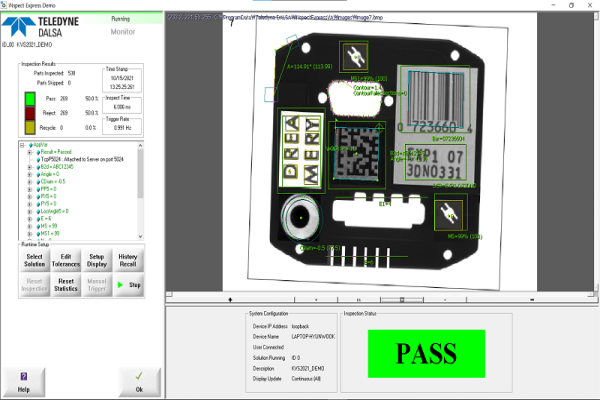Click the image view right scroll arrow
Screen dimensions: 600x400
click(x=591, y=294)
